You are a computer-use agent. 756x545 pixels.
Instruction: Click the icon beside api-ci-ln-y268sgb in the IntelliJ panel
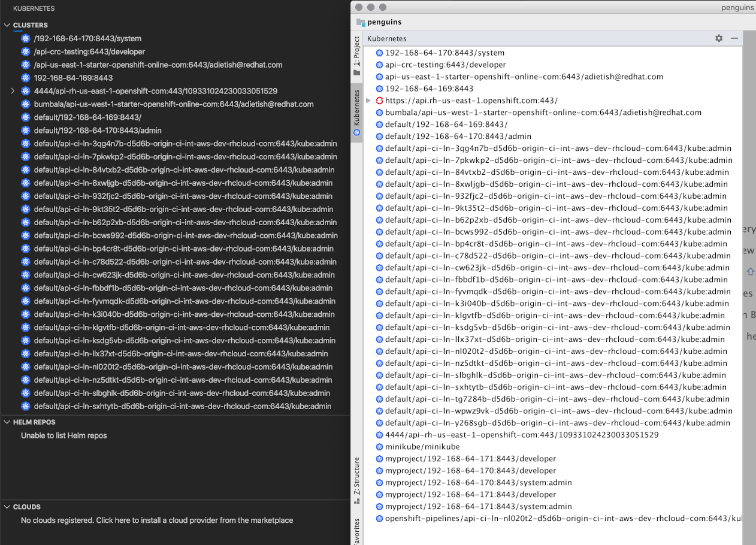click(379, 423)
